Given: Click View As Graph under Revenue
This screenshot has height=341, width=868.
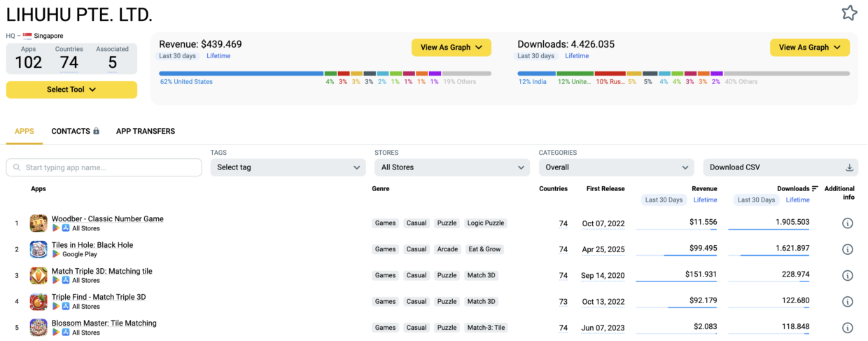Looking at the screenshot, I should 451,48.
